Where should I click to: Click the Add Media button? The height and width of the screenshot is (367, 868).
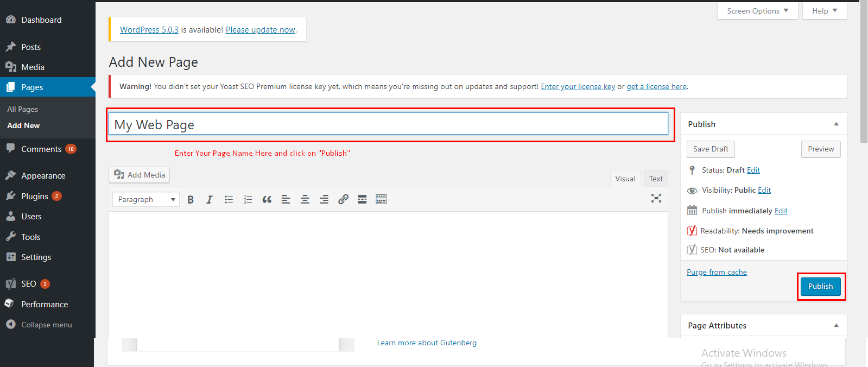coord(140,175)
